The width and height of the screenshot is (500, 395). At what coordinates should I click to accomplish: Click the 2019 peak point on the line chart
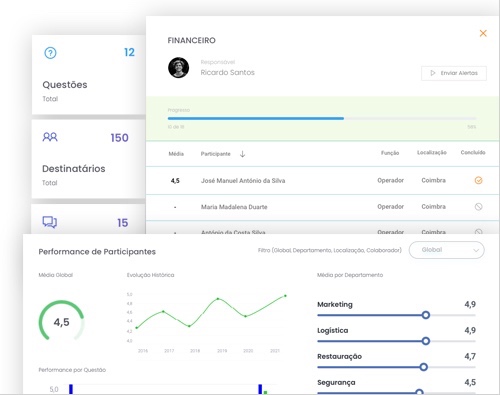[x=218, y=299]
